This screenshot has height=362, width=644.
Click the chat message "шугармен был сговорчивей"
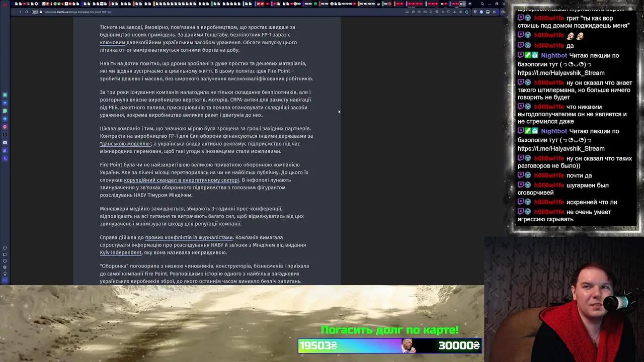coord(563,189)
